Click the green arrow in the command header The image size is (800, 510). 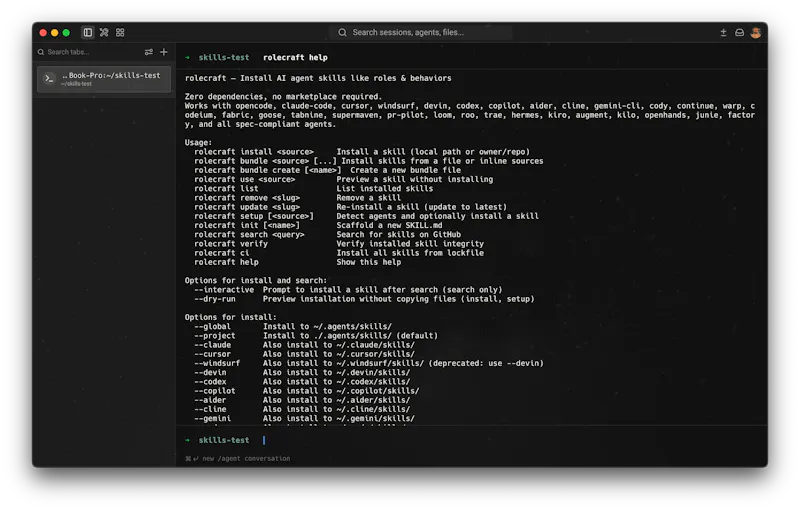tap(187, 58)
